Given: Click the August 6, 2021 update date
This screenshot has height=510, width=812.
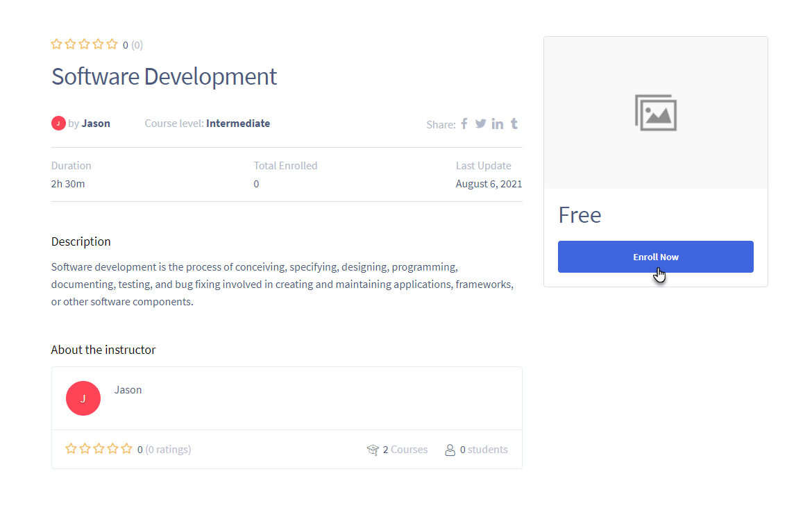Looking at the screenshot, I should pos(489,184).
